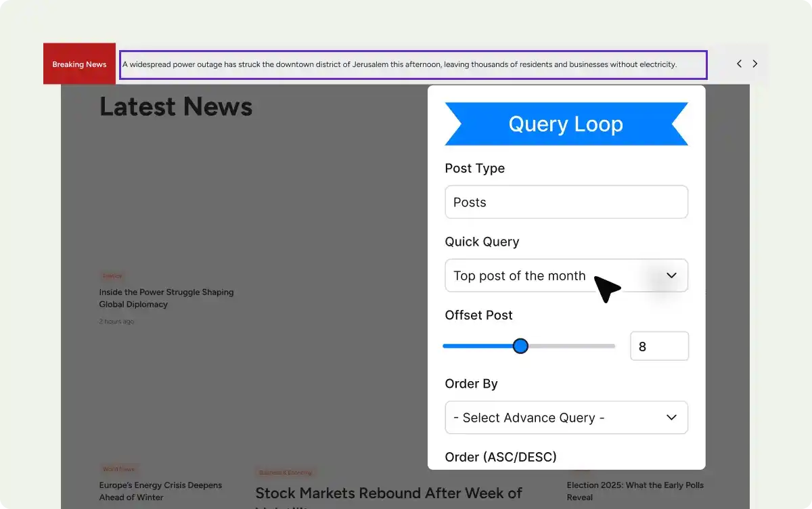Open the power outage breaking news headline
The height and width of the screenshot is (509, 812).
399,65
